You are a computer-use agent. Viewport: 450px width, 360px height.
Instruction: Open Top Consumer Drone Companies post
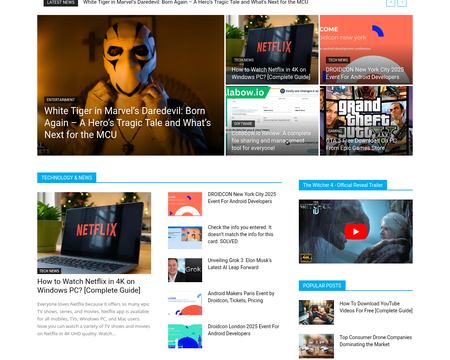(x=376, y=341)
